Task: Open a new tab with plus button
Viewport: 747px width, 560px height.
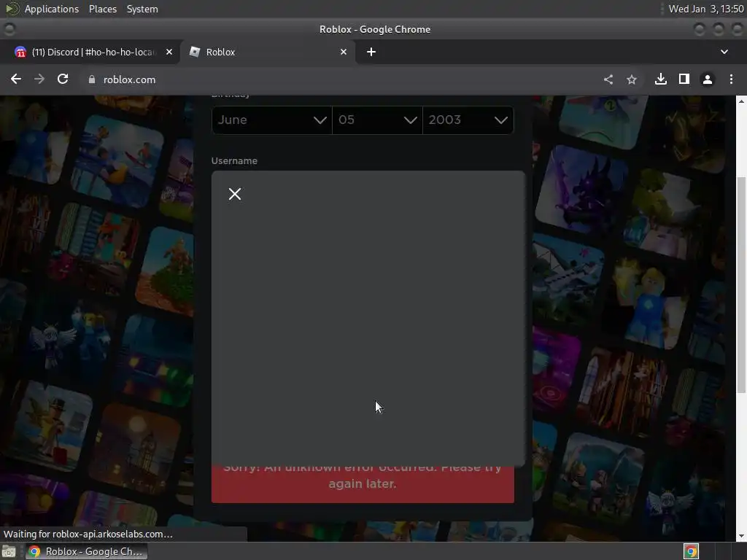Action: pyautogui.click(x=371, y=52)
